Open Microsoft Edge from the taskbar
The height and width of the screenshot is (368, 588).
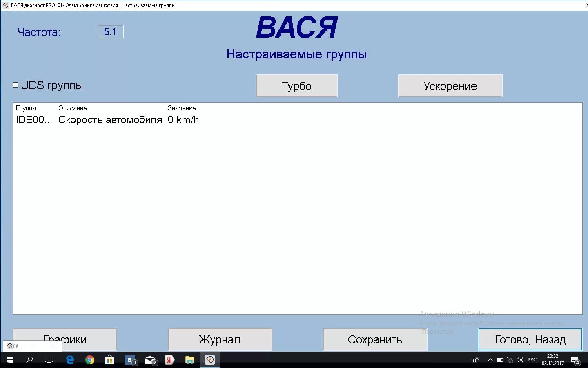point(70,360)
